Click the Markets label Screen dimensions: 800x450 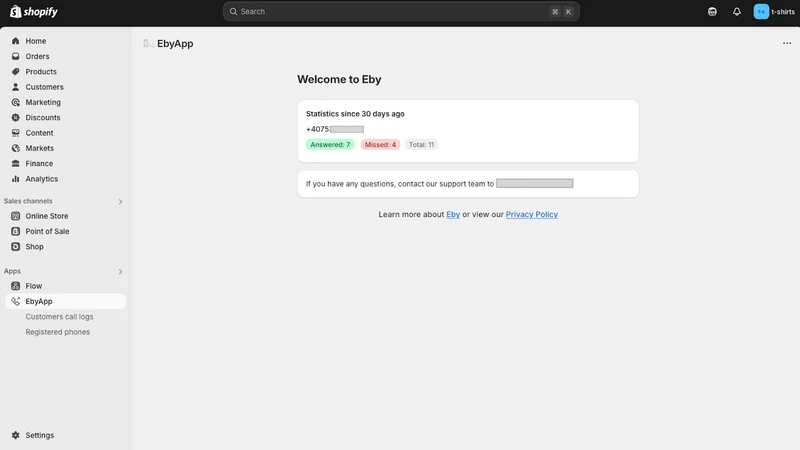click(39, 148)
